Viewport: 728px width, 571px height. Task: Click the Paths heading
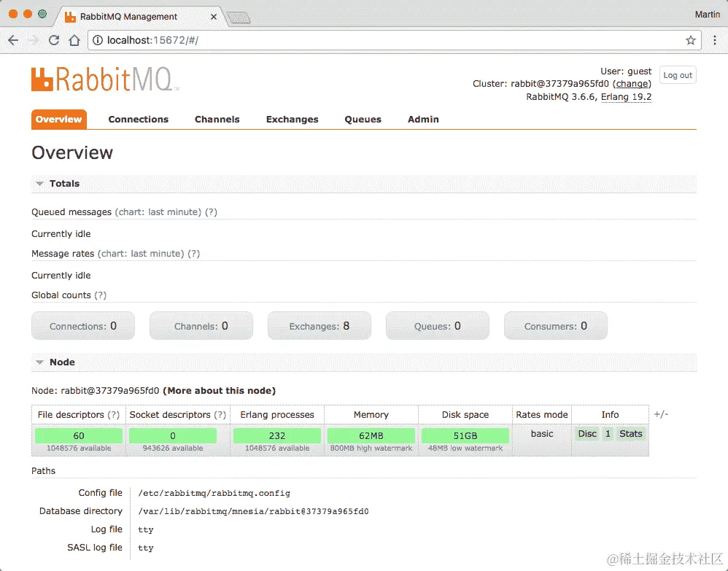pyautogui.click(x=43, y=470)
